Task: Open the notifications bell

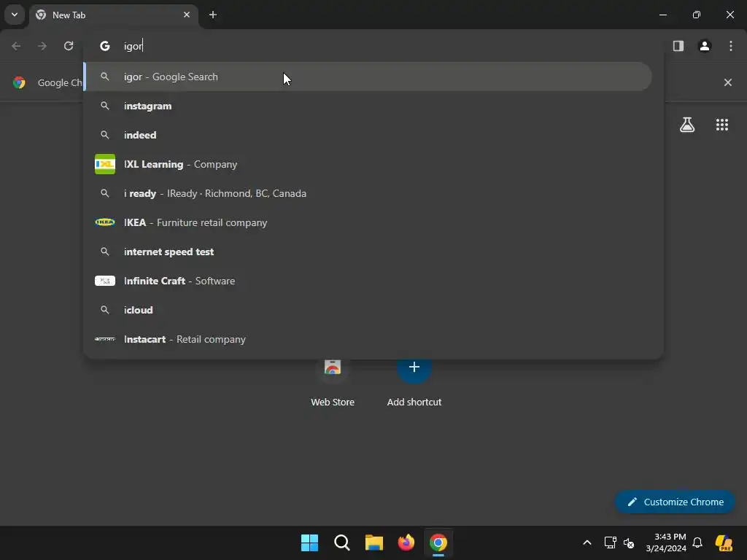Action: 697,542
